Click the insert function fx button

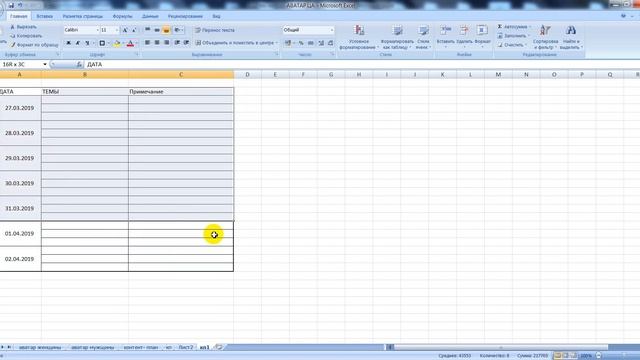click(79, 64)
